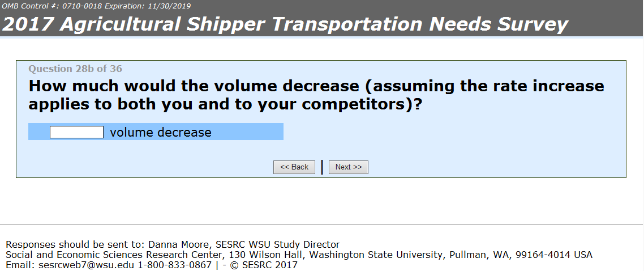Image resolution: width=644 pixels, height=271 pixels.
Task: Click the volume decrease question heading
Action: [x=316, y=95]
